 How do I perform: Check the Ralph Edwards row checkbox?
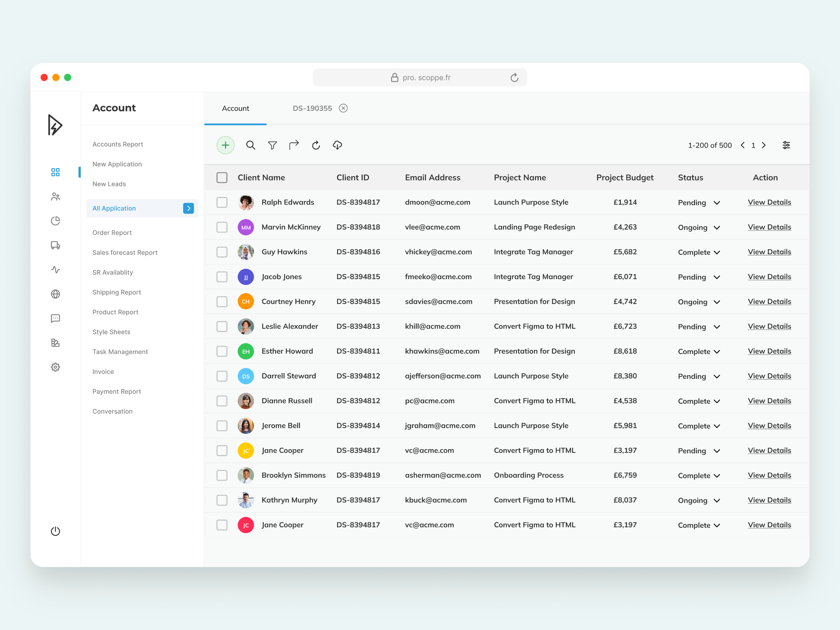222,202
